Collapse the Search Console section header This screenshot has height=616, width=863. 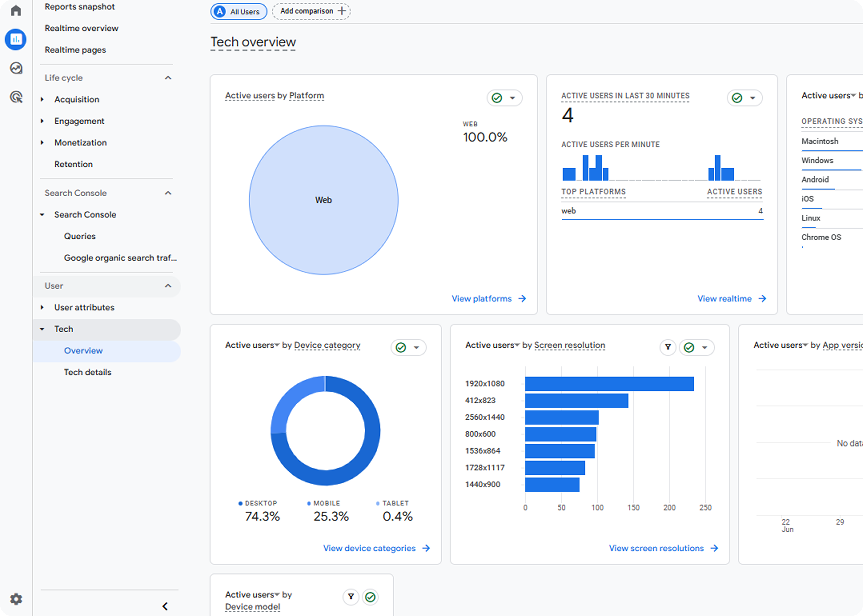click(168, 193)
